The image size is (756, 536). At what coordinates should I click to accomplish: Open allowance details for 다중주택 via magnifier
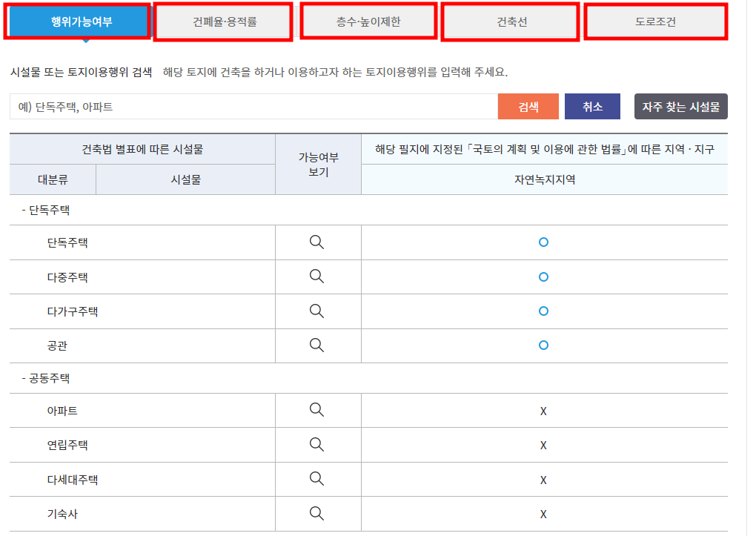[318, 277]
